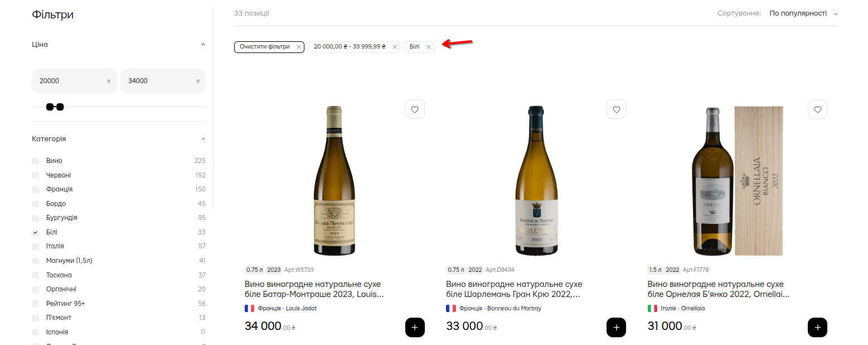The height and width of the screenshot is (345, 868).
Task: Click the minimum price field showing 20000
Action: pos(70,81)
